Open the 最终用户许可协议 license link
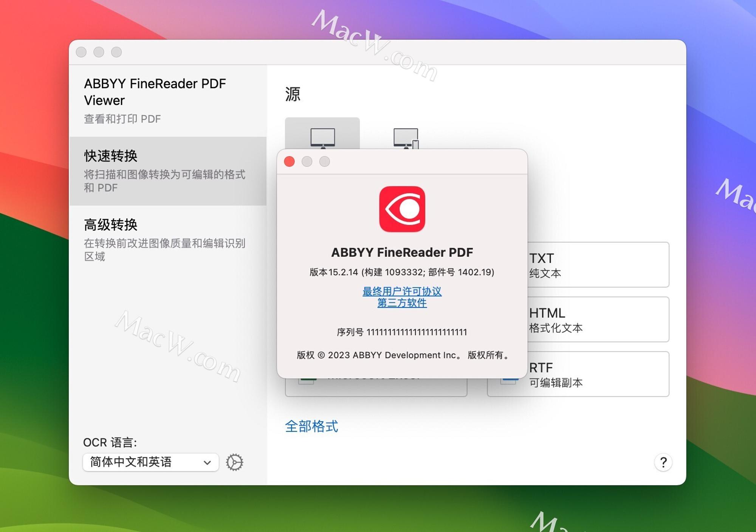The image size is (756, 532). [x=402, y=291]
